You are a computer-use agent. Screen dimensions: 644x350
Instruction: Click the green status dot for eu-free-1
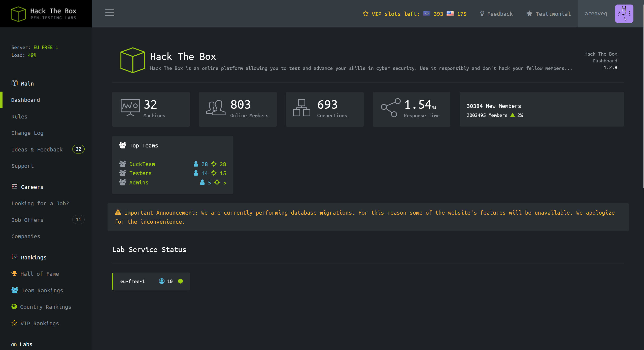click(x=180, y=281)
